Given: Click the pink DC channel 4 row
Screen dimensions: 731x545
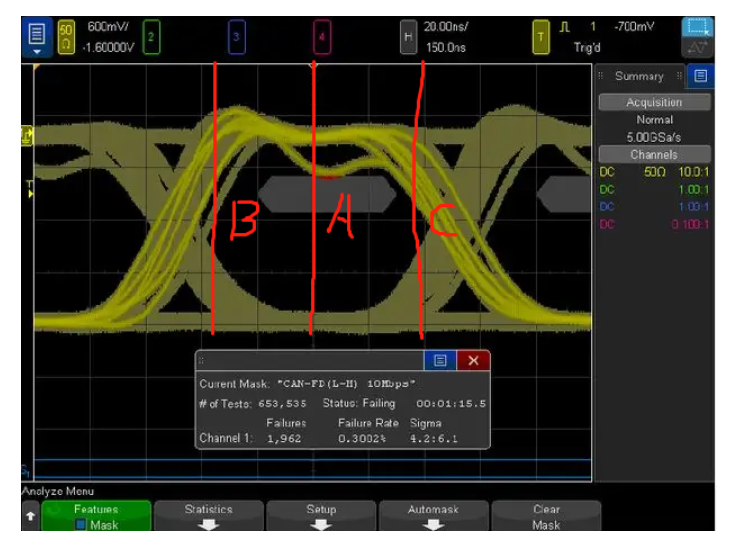Looking at the screenshot, I should [x=654, y=224].
